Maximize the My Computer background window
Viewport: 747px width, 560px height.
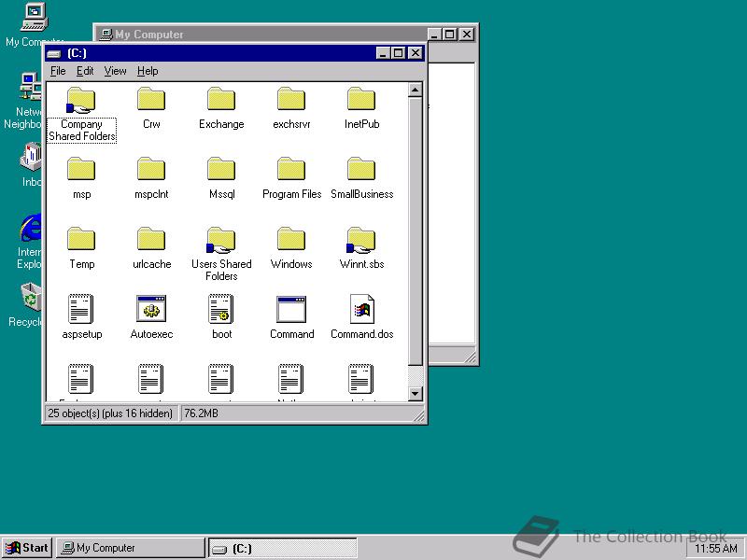tap(449, 35)
